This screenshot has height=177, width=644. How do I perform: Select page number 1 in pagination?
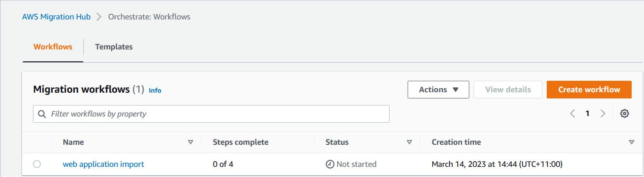587,113
